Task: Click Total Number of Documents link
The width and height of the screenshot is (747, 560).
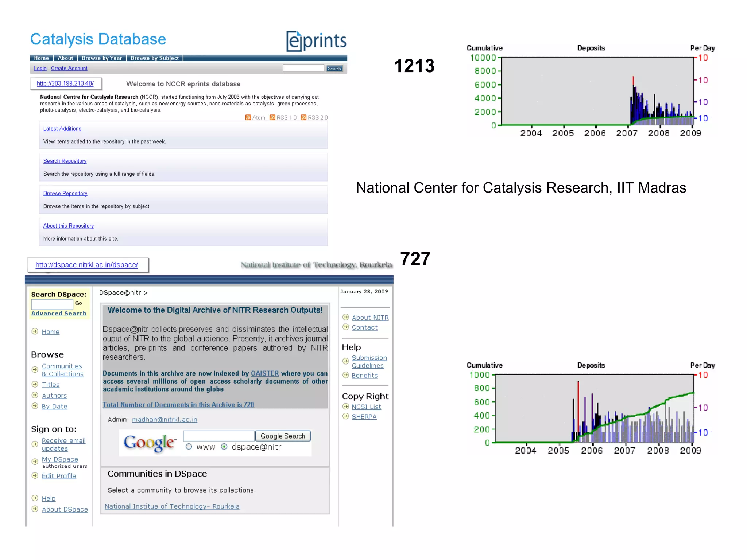Action: [178, 405]
